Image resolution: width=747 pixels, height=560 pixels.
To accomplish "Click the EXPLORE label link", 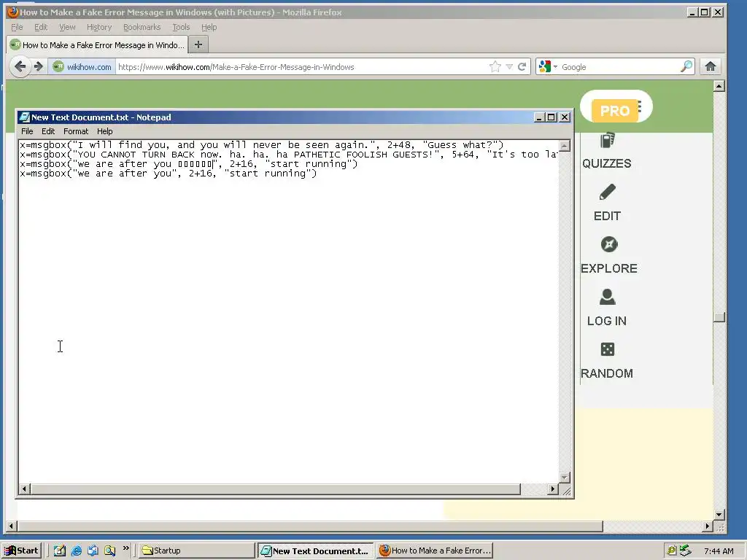I will click(609, 268).
